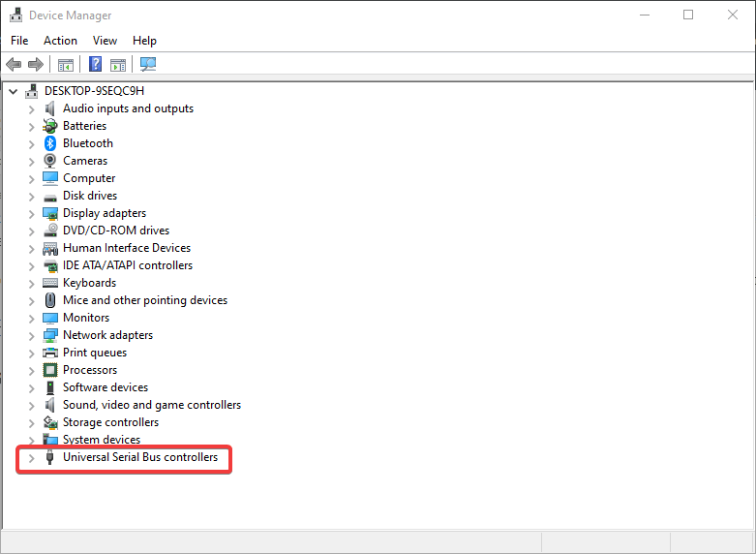Select the System devices label
The image size is (756, 554).
pyautogui.click(x=102, y=439)
